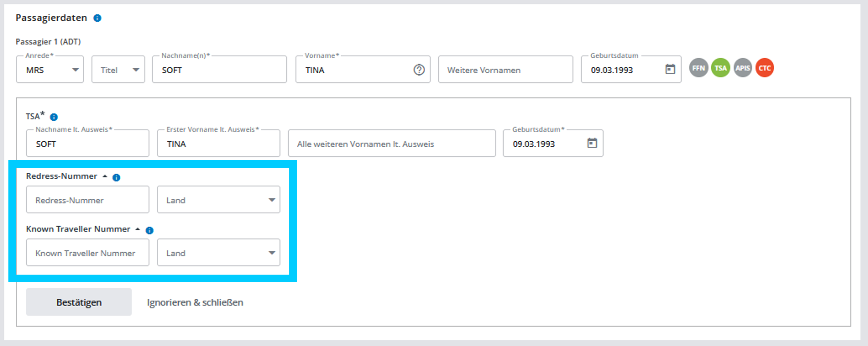
Task: Open calendar for passenger Geburtsdatum
Action: pos(670,69)
